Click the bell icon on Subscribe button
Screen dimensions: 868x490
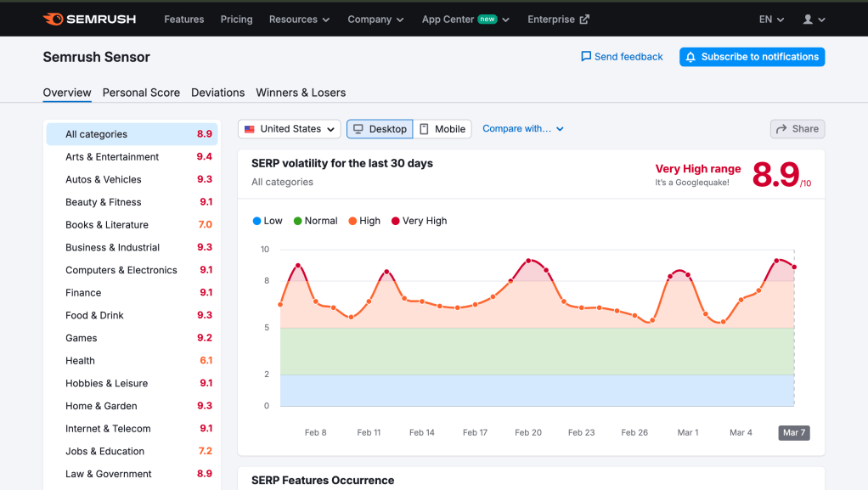[690, 57]
